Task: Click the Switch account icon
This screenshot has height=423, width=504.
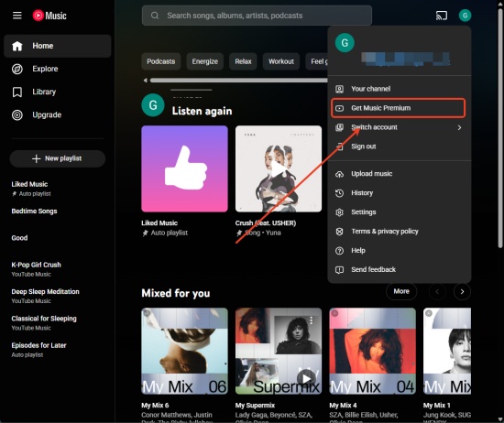Action: coord(339,127)
